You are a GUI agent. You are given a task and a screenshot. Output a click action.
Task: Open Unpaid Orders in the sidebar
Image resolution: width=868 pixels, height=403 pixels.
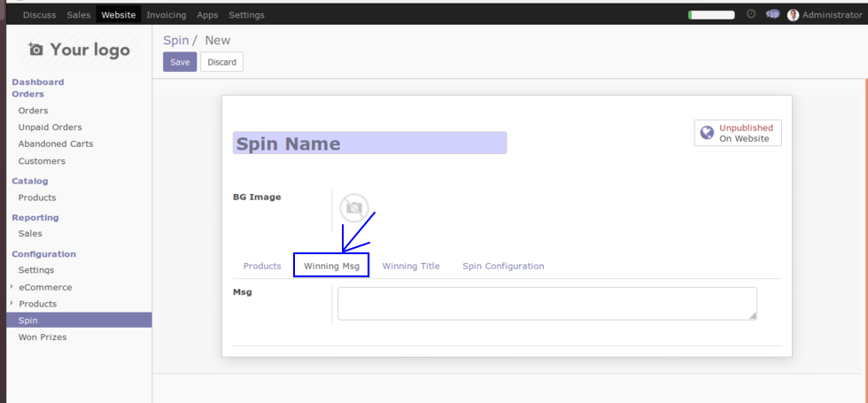coord(50,128)
